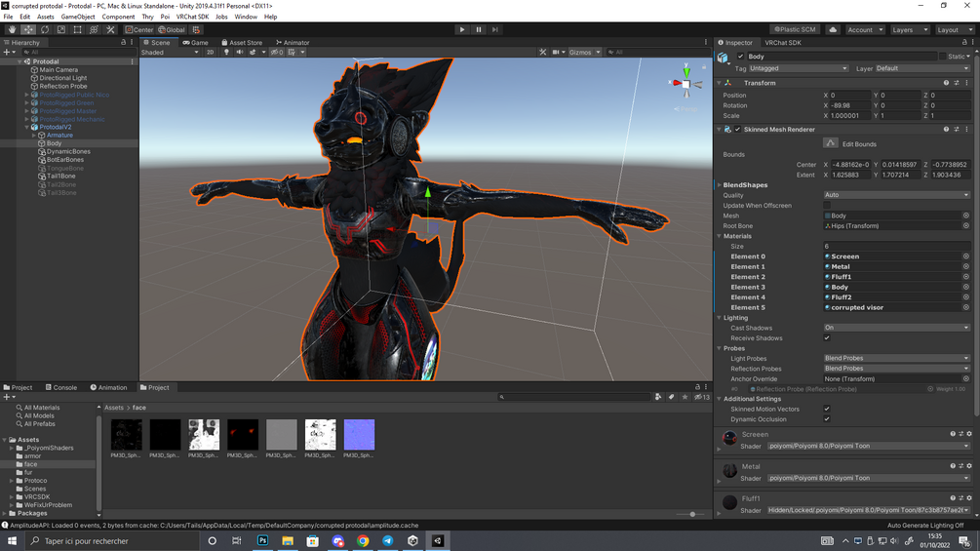Screen dimensions: 980x551
Task: Switch to the Game tab
Action: click(195, 43)
